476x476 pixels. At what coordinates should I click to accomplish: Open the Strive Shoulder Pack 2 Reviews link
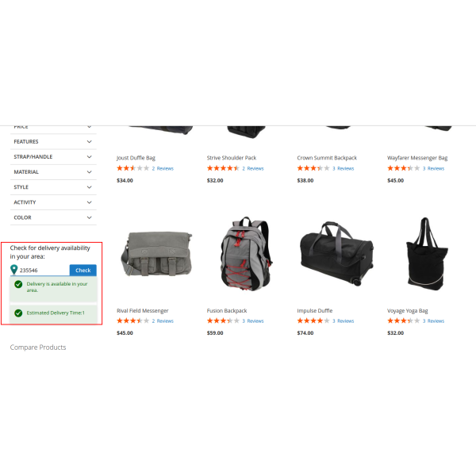point(253,168)
